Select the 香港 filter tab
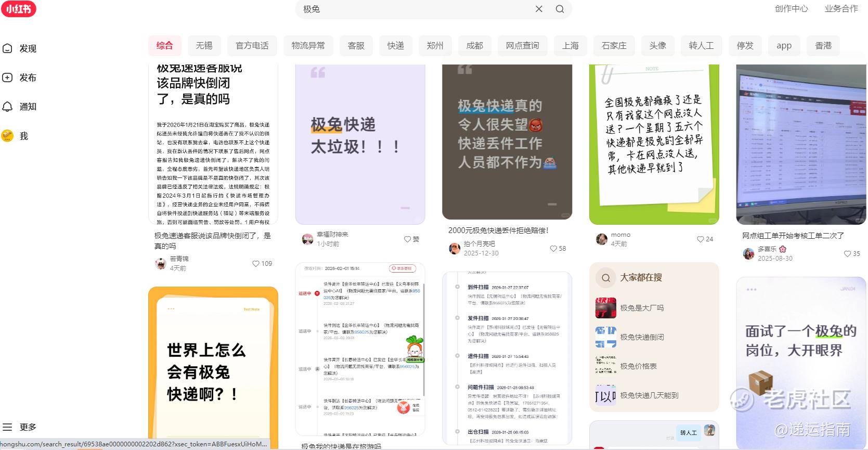This screenshot has width=868, height=450. pos(823,46)
